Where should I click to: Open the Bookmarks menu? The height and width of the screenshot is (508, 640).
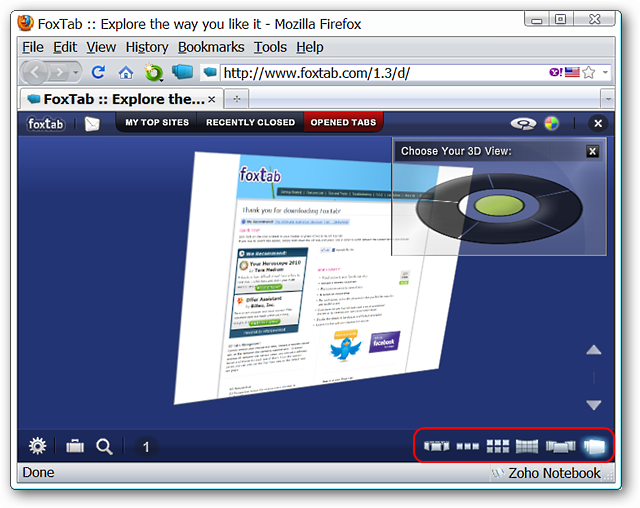(211, 47)
